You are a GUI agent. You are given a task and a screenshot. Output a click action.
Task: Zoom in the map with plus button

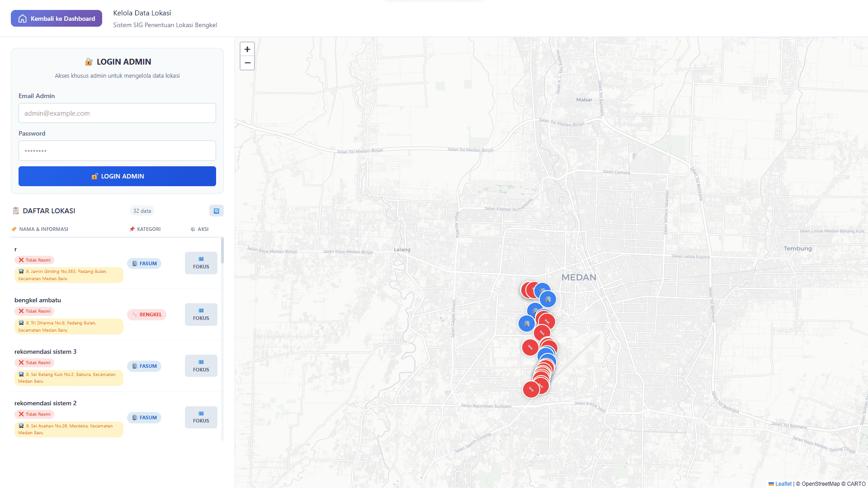coord(247,49)
